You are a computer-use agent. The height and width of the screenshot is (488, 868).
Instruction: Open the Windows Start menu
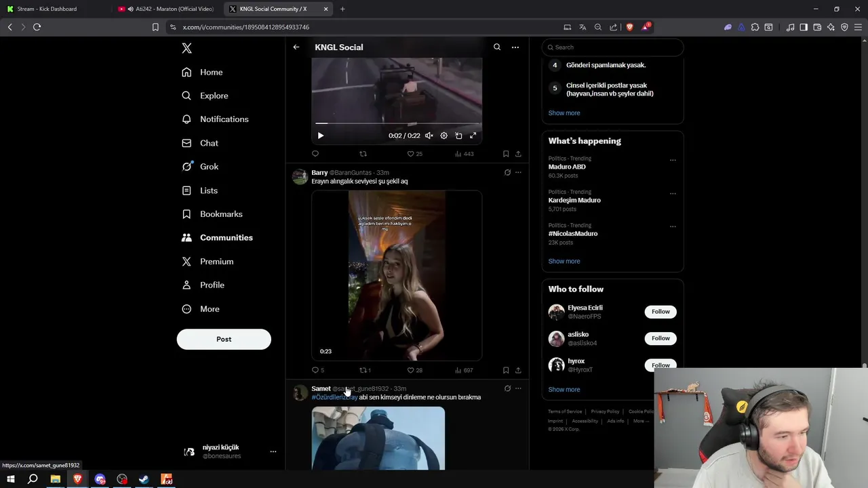(x=10, y=479)
